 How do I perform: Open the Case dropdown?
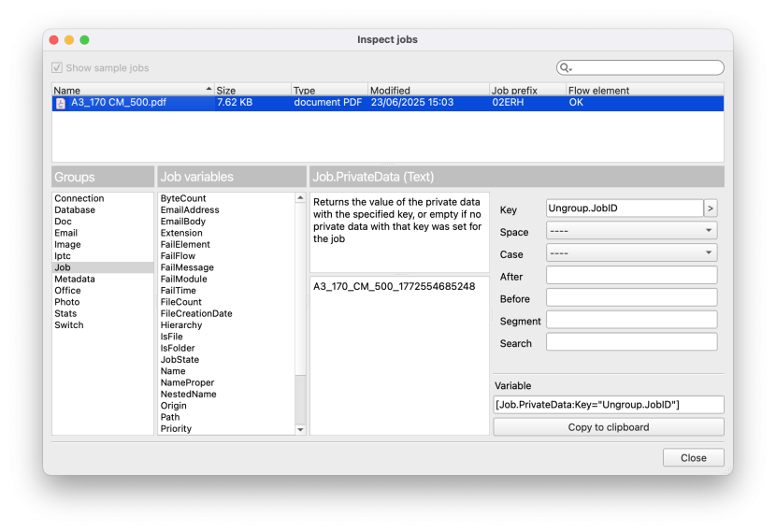[631, 253]
